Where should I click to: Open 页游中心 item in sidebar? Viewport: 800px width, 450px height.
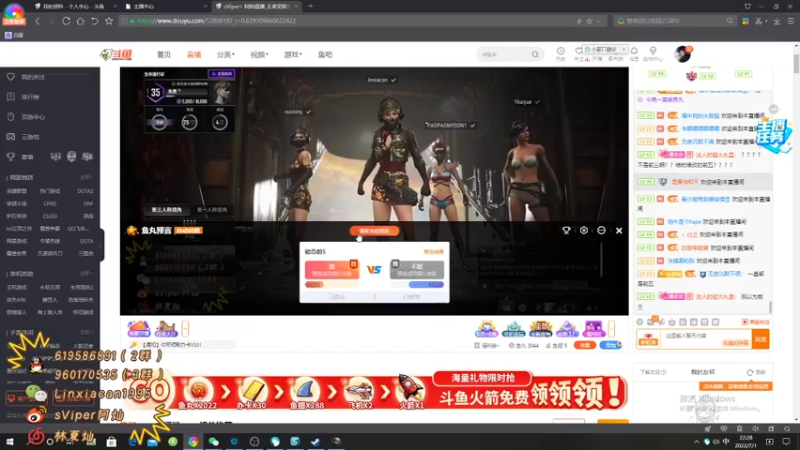[26, 117]
